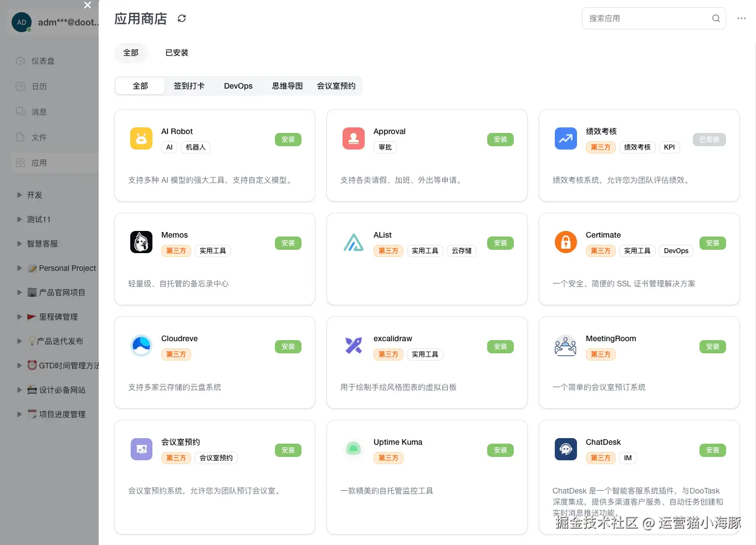This screenshot has height=545, width=756.
Task: Click the excalidraw app icon
Action: 354,346
